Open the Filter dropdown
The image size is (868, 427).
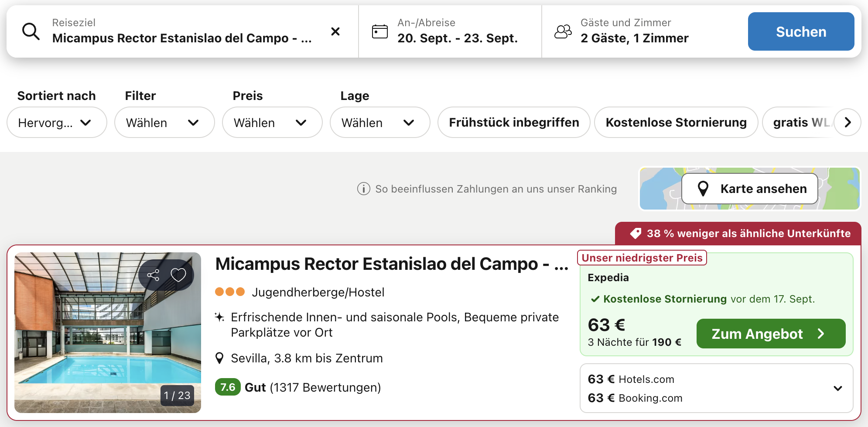pos(164,123)
